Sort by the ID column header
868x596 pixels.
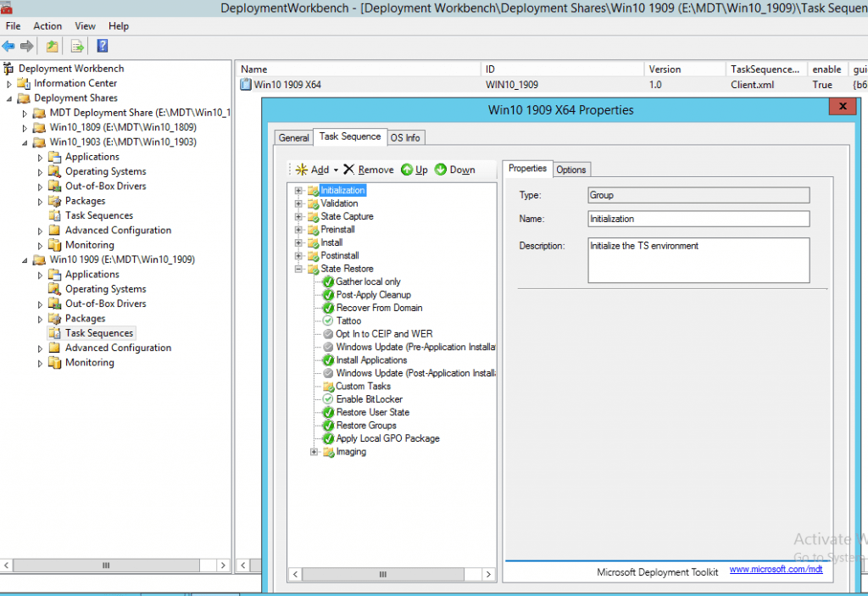(563, 70)
